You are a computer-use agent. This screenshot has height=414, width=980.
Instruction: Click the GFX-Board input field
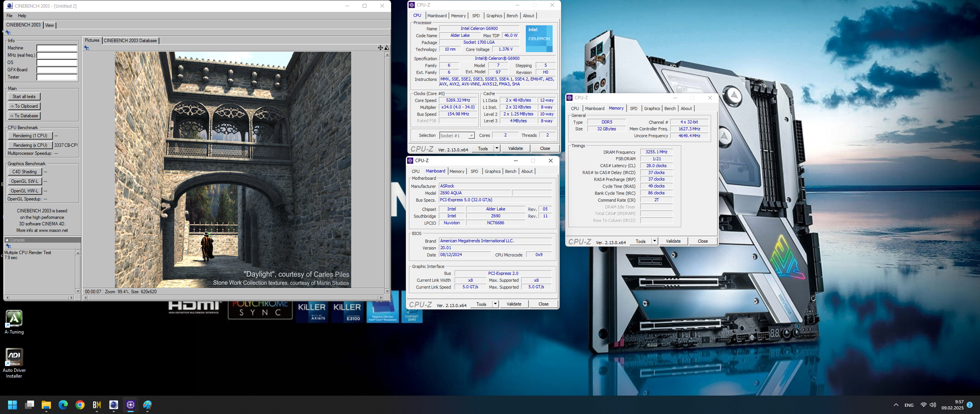click(57, 70)
